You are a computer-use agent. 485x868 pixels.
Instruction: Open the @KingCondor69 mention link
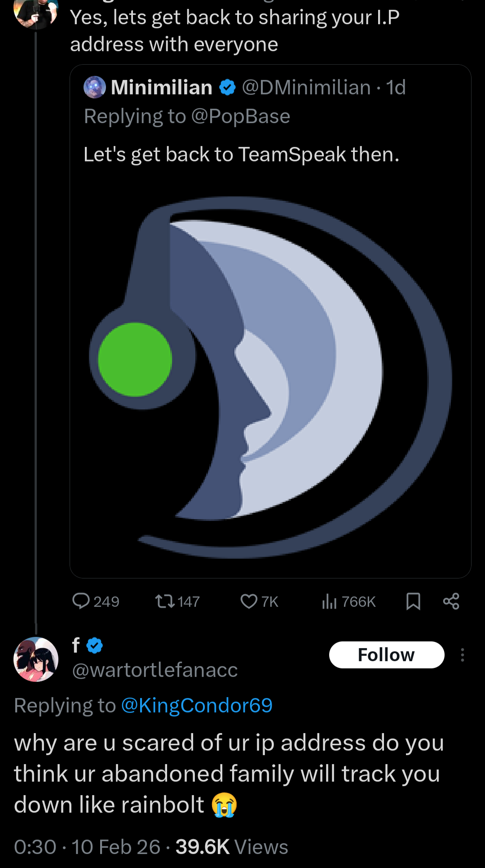[x=197, y=705]
